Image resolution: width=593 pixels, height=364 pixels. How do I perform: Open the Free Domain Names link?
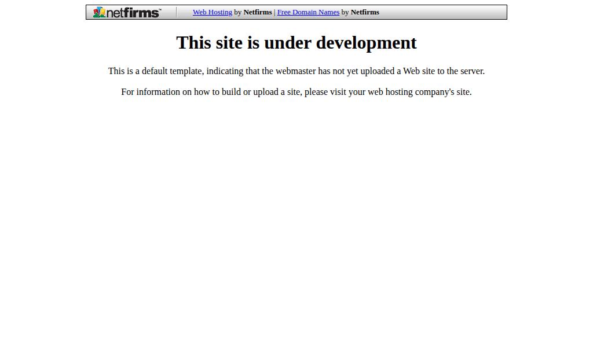(x=308, y=12)
